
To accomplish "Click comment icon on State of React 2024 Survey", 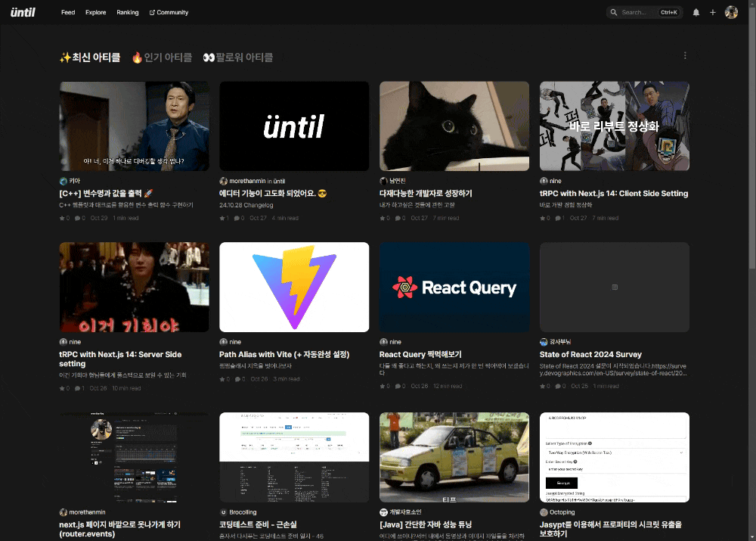I will pos(557,386).
